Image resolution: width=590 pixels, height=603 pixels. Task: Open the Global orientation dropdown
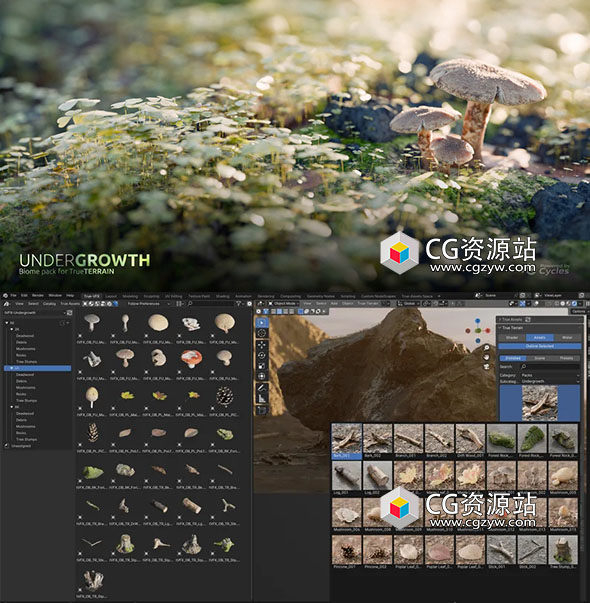click(408, 303)
